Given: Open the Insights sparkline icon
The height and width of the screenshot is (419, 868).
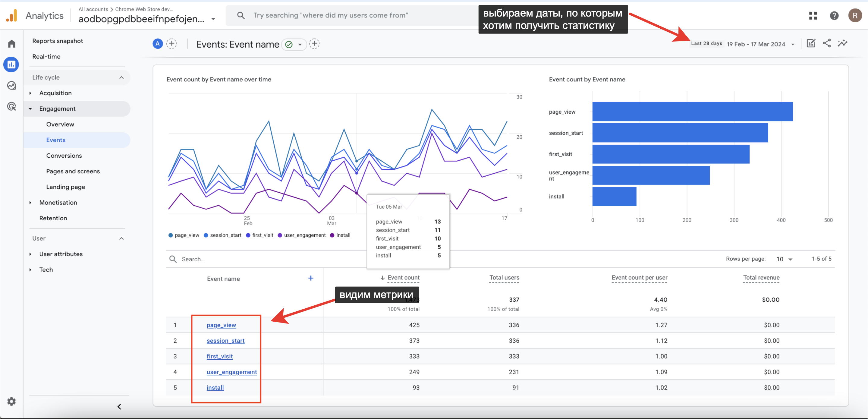Looking at the screenshot, I should (842, 43).
